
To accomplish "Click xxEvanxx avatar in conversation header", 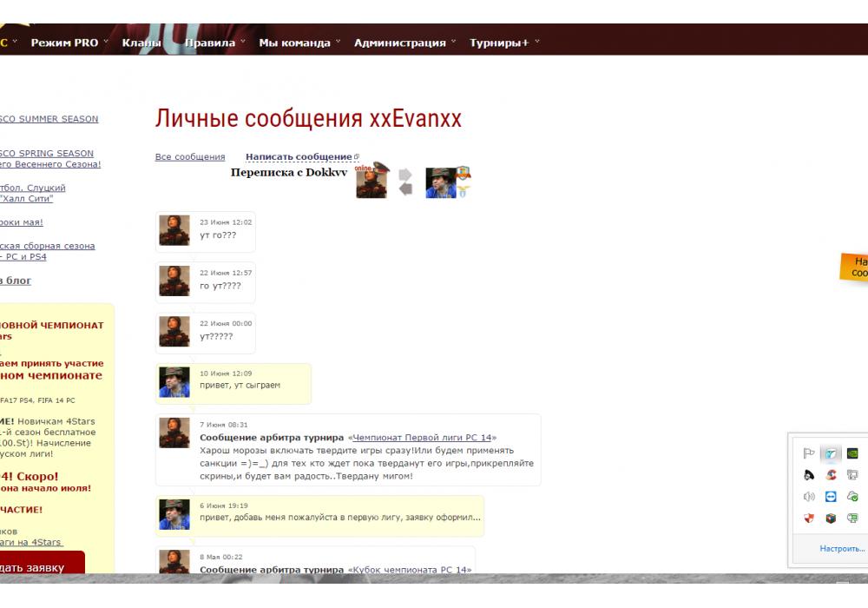I will coord(441,182).
